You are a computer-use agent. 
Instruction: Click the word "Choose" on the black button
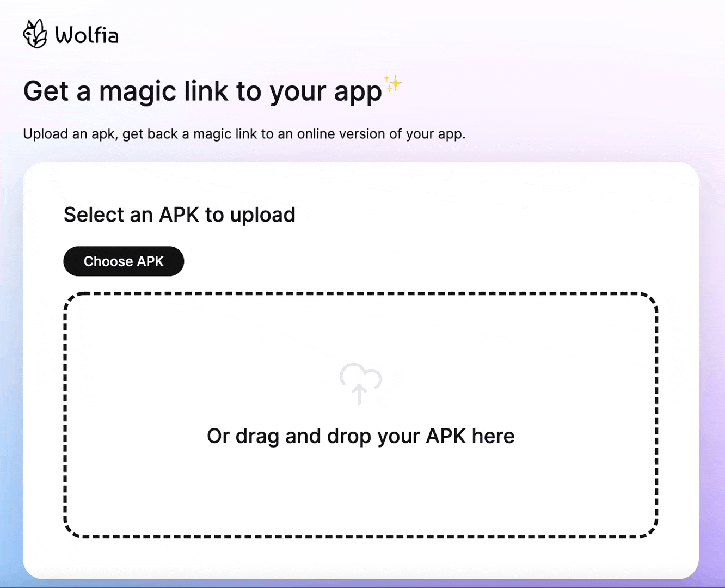[108, 261]
